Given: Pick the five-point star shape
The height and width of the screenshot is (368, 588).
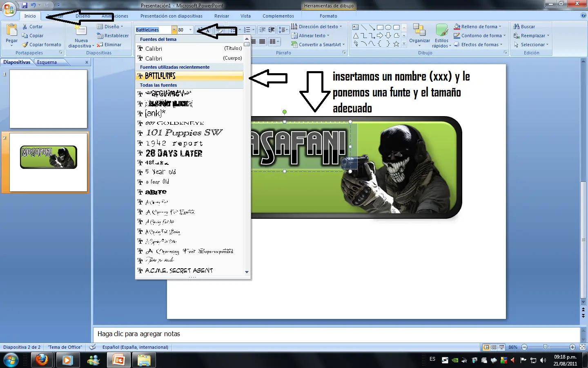Looking at the screenshot, I should pyautogui.click(x=396, y=44).
